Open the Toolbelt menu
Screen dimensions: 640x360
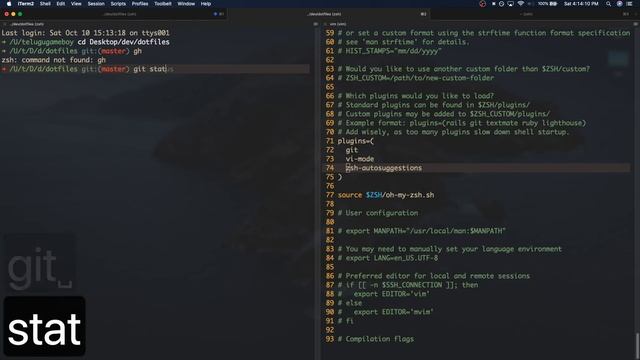(x=162, y=4)
